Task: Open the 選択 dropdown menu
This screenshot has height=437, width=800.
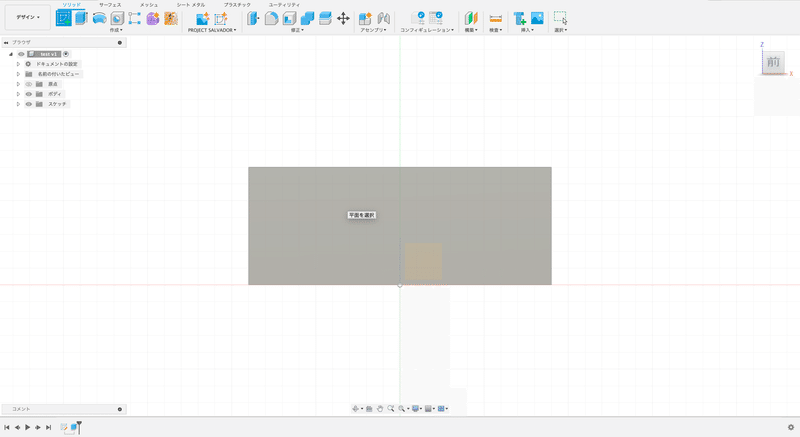Action: [x=561, y=30]
